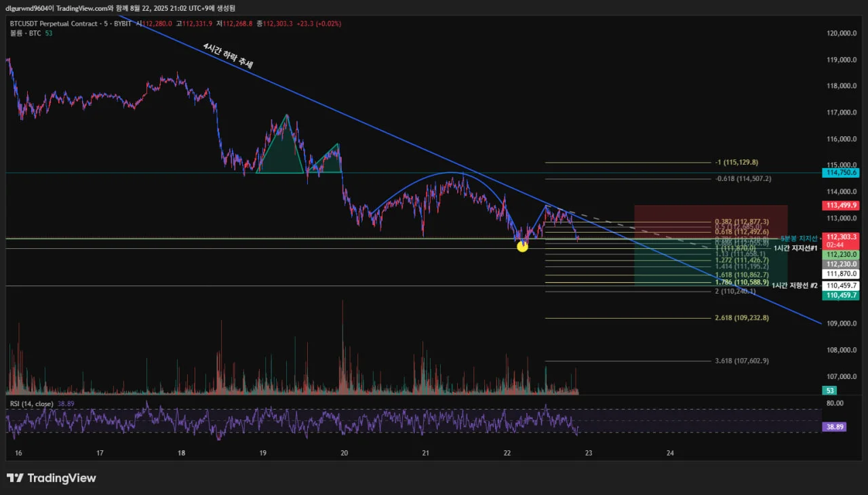Click the green 112,230.0 price axis tag
The height and width of the screenshot is (495, 868).
coord(841,254)
